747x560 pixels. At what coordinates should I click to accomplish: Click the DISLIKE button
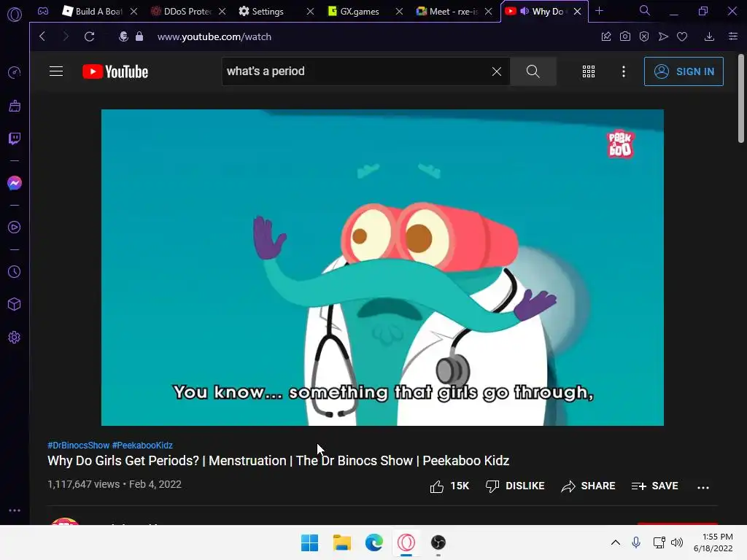pos(515,486)
